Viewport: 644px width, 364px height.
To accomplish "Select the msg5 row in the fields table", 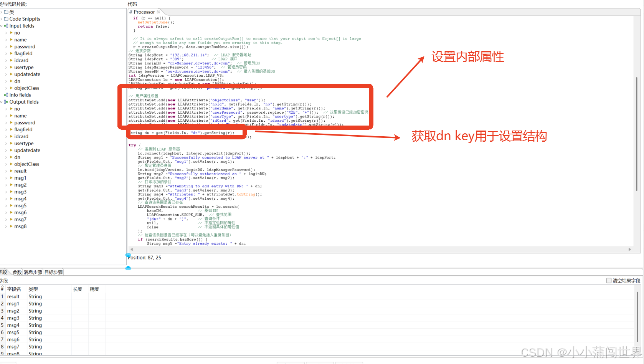I will [14, 332].
